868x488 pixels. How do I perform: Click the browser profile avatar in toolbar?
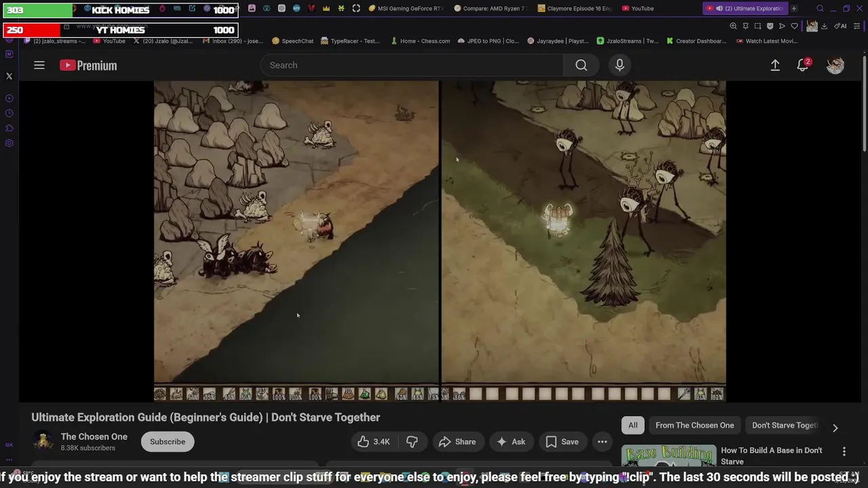click(x=812, y=26)
